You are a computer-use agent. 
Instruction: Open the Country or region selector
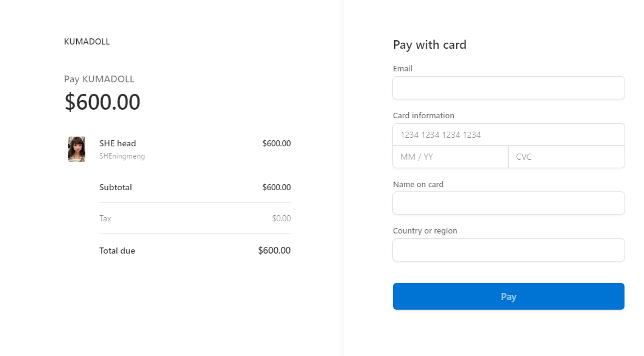(x=509, y=250)
